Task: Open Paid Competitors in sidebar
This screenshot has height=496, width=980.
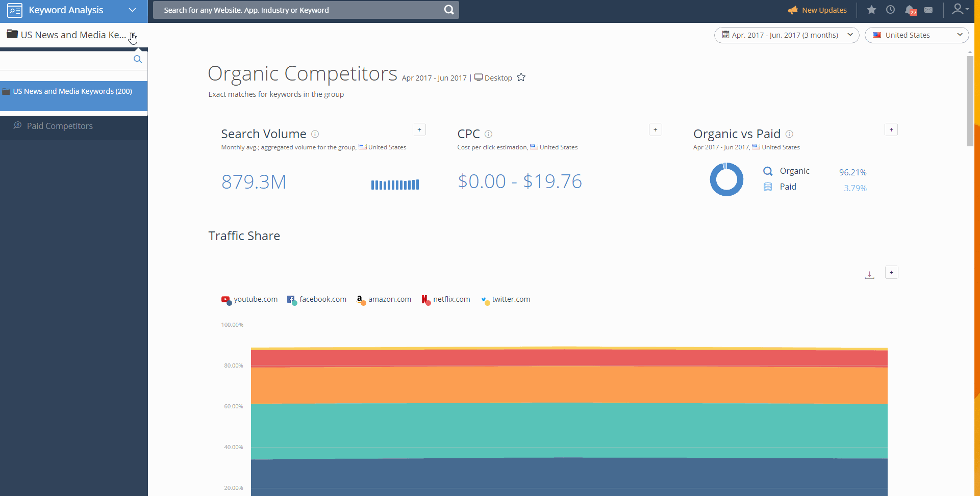Action: coord(60,126)
